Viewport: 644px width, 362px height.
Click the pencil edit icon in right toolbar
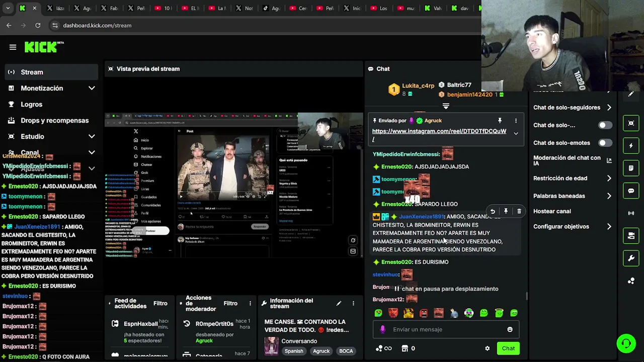[631, 94]
